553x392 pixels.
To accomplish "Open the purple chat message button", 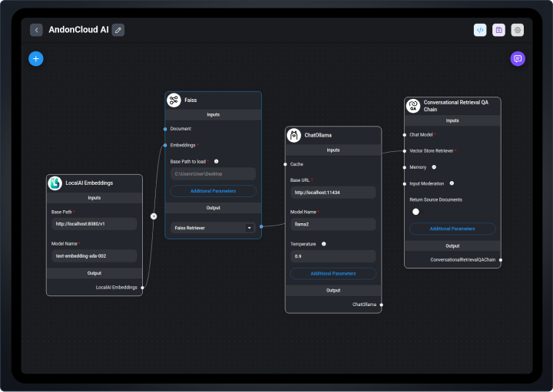I will point(518,58).
